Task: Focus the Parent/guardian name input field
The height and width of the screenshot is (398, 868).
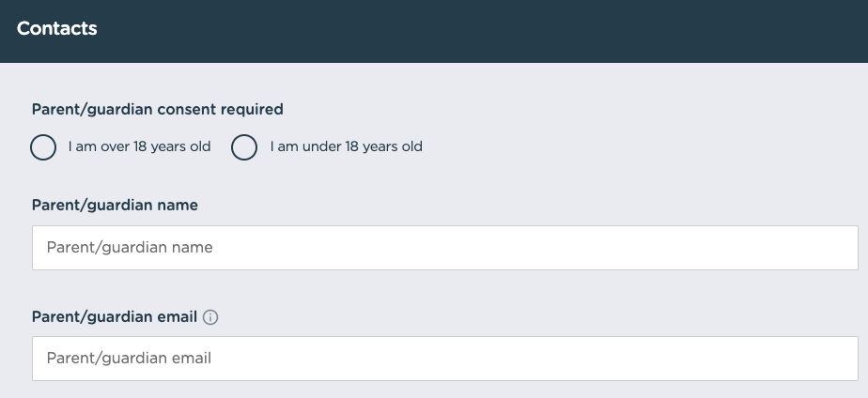Action: click(x=444, y=248)
